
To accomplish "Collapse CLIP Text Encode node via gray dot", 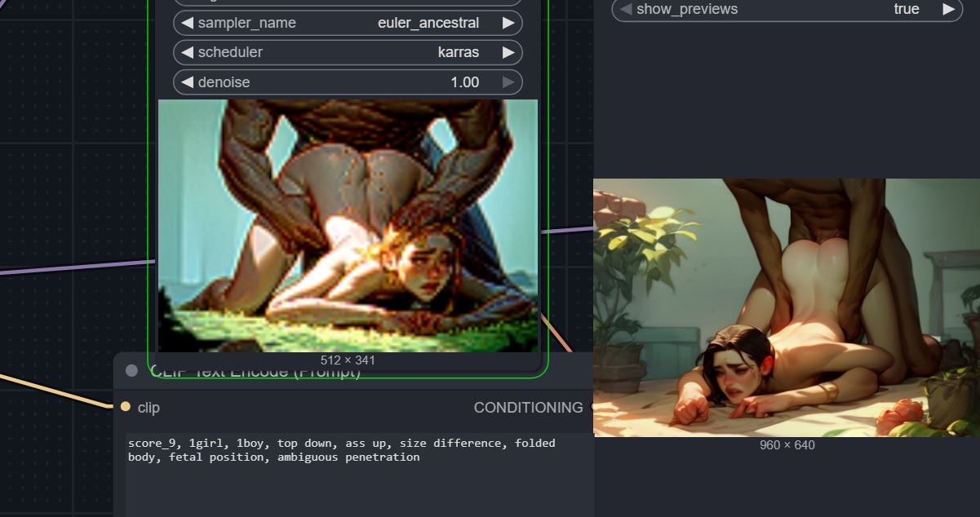I will (x=131, y=371).
